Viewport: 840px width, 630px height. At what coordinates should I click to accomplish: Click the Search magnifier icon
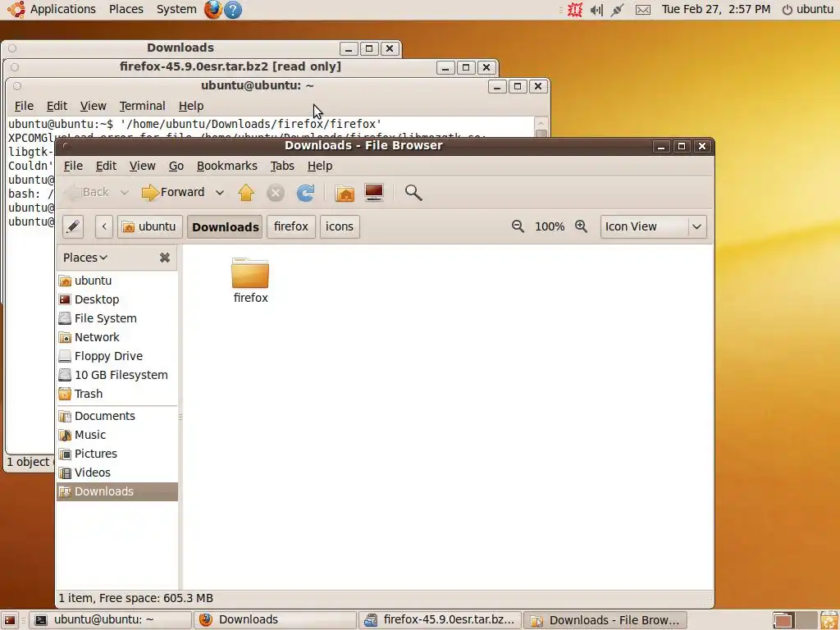(413, 192)
